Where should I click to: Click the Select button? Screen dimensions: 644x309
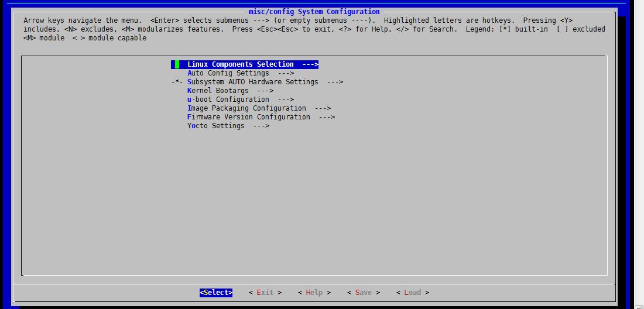[x=216, y=293]
